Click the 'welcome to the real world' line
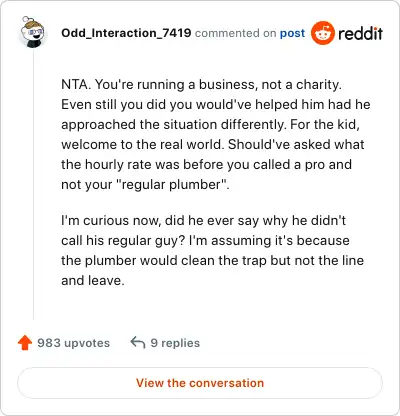Viewport: 400px width, 416px height. pos(213,144)
